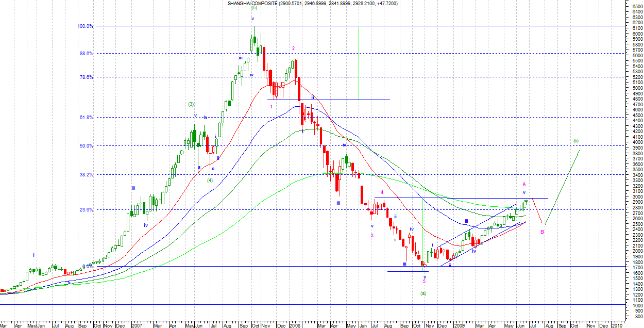
Task: Click the 88.6% retracement label
Action: [86, 54]
